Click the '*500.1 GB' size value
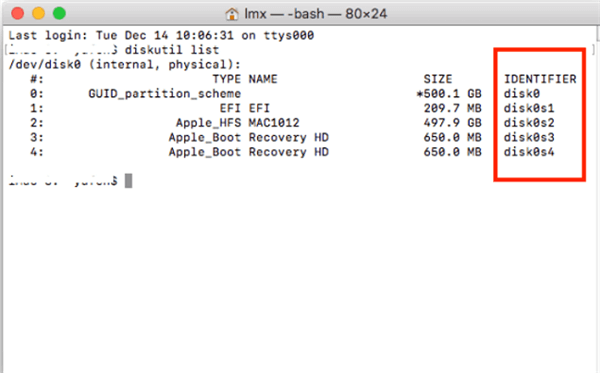 pyautogui.click(x=448, y=94)
